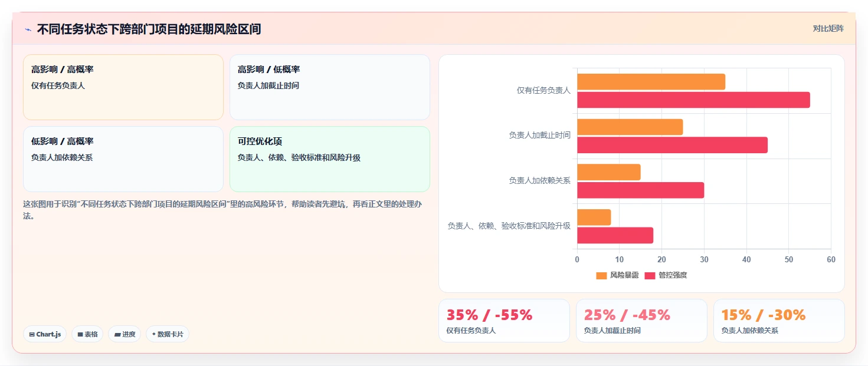Image resolution: width=868 pixels, height=366 pixels.
Task: Click the 对比矩阵 label in header
Action: coord(828,28)
